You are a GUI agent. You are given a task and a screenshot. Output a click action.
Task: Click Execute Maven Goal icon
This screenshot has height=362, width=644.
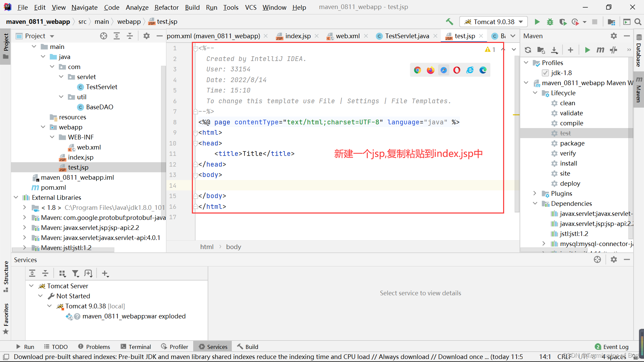(x=600, y=50)
